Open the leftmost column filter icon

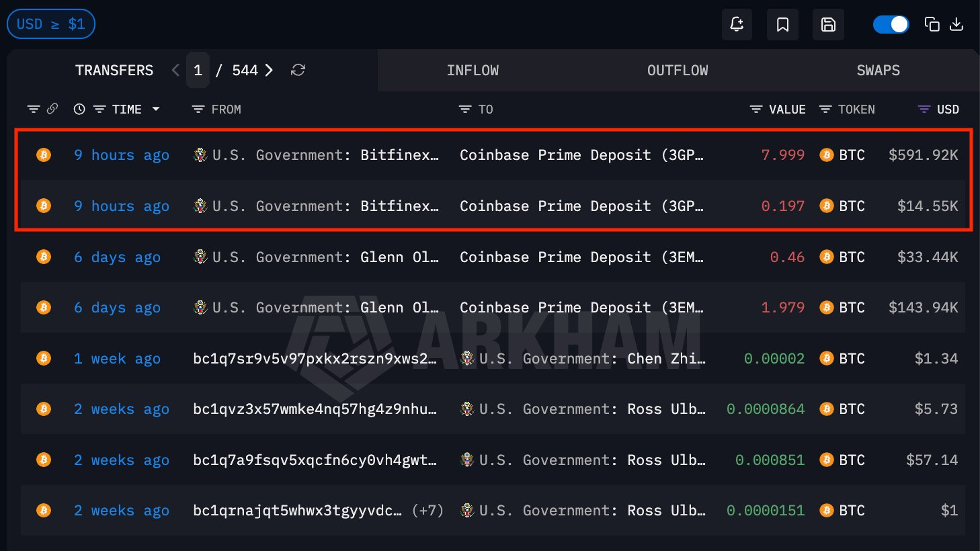(x=33, y=109)
